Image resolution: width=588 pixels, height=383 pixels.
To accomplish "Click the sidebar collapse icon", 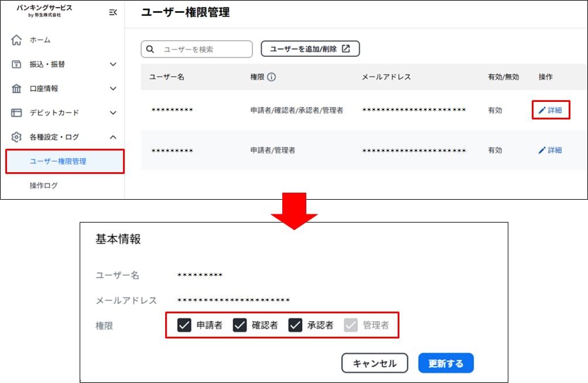I will [113, 12].
